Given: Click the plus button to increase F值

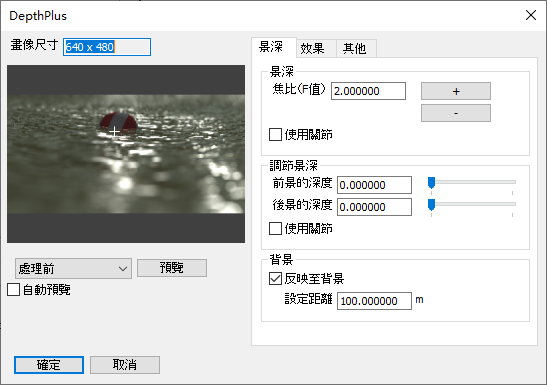Looking at the screenshot, I should pos(456,91).
